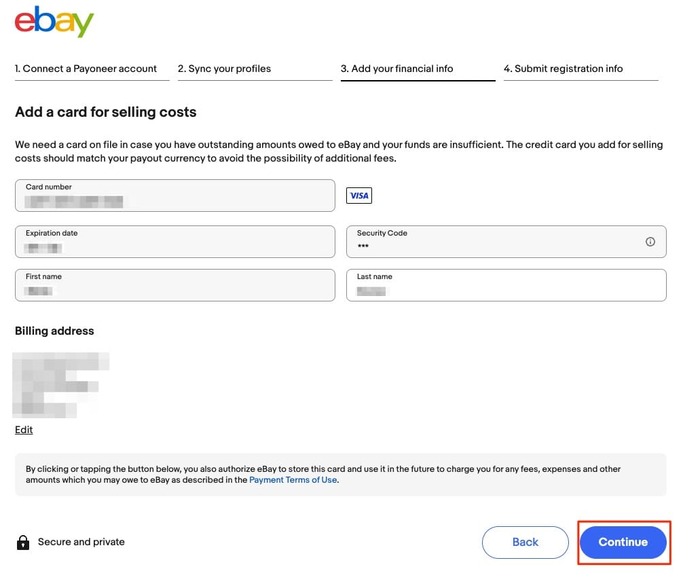700x588 pixels.
Task: Go to step 1 Connect a Payoneer account
Action: click(86, 69)
